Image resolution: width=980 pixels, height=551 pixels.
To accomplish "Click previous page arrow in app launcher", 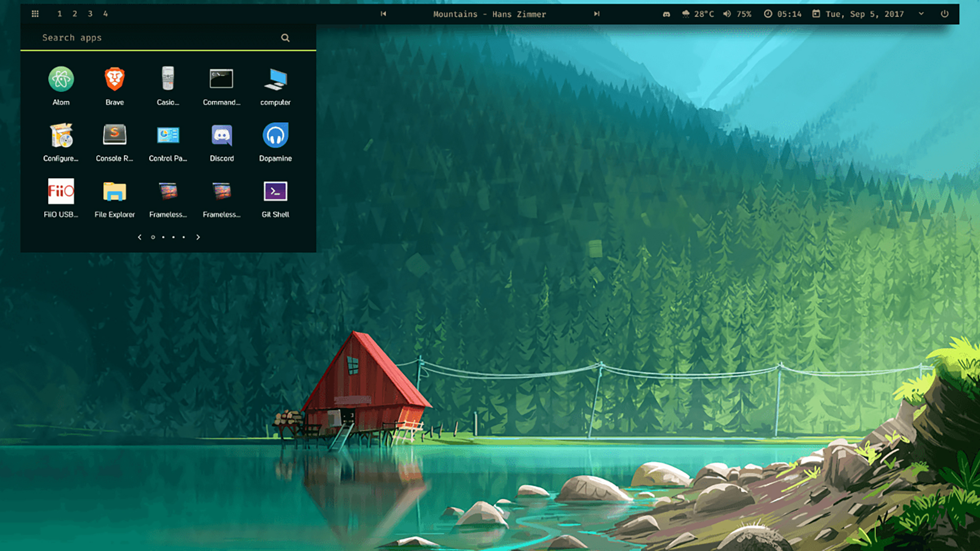I will point(139,237).
